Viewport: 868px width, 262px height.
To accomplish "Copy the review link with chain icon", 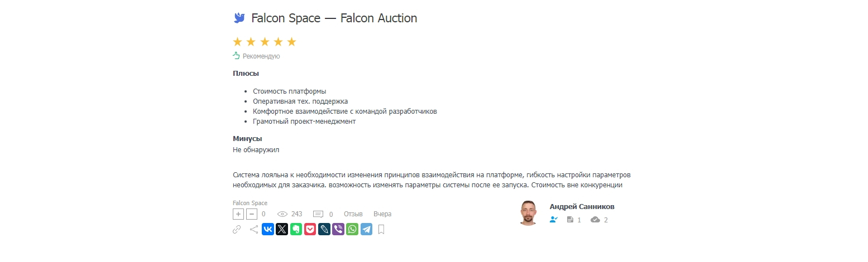I will coord(237,229).
